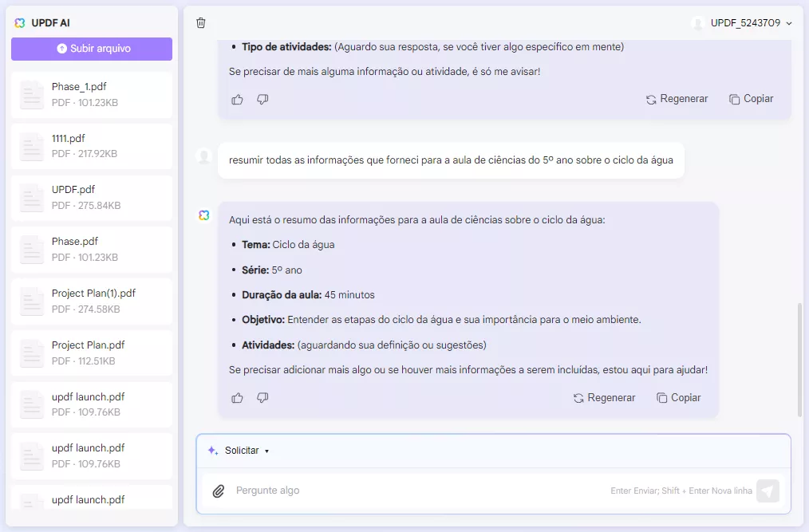Click the UPDF AI logo icon
This screenshot has height=532, width=809.
tap(19, 23)
